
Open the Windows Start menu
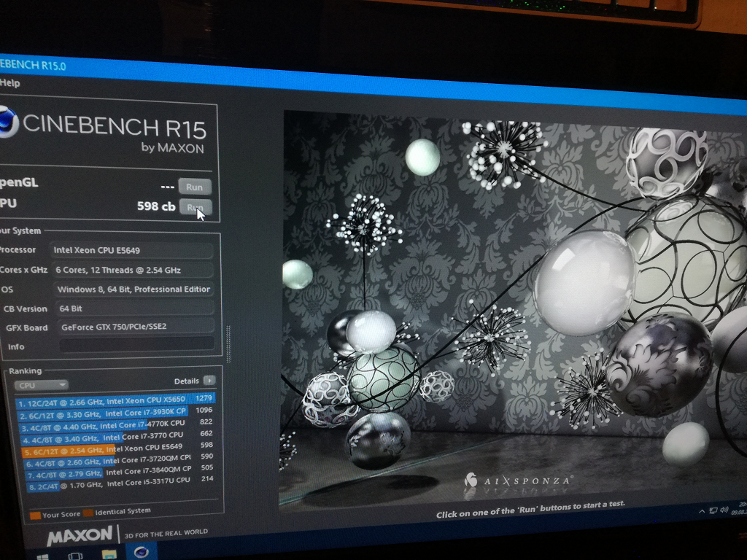42,556
